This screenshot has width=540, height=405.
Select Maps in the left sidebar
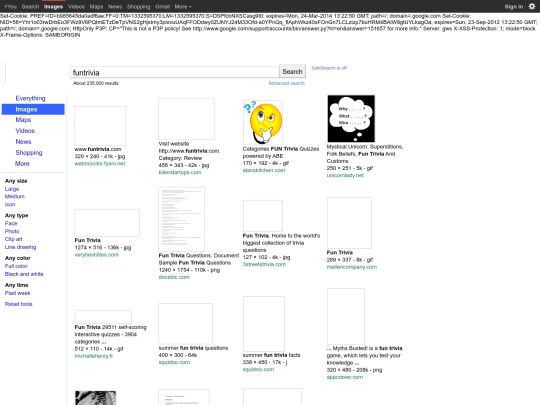[23, 120]
